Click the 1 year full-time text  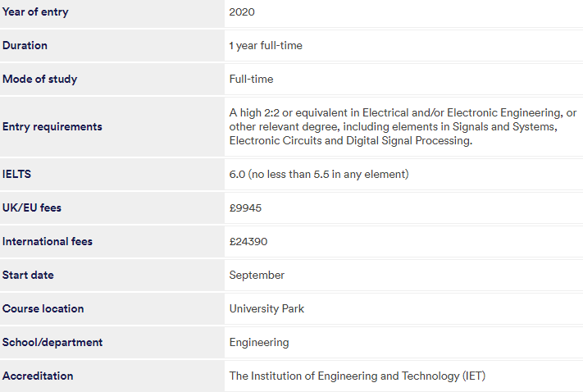[x=266, y=45]
